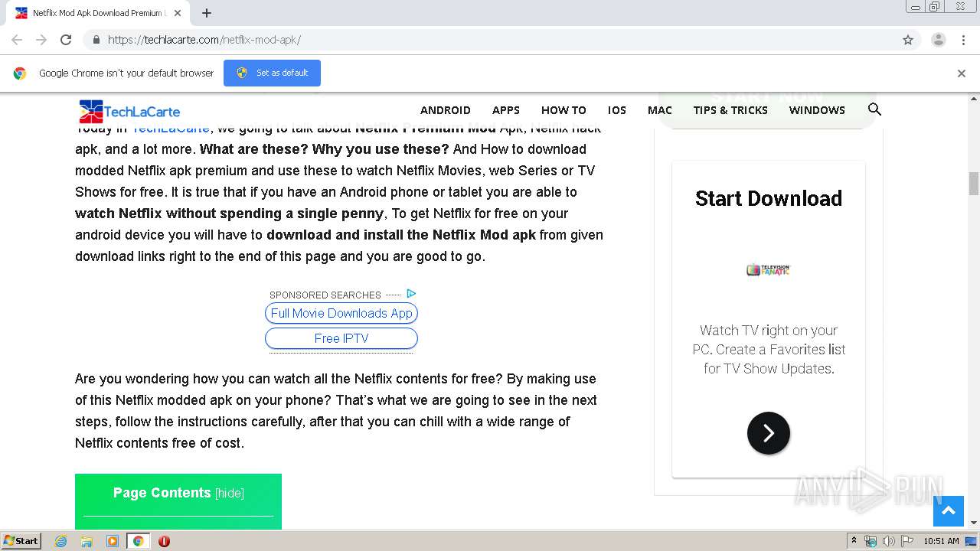Click the blue scroll-to-top arrow button

click(x=948, y=511)
